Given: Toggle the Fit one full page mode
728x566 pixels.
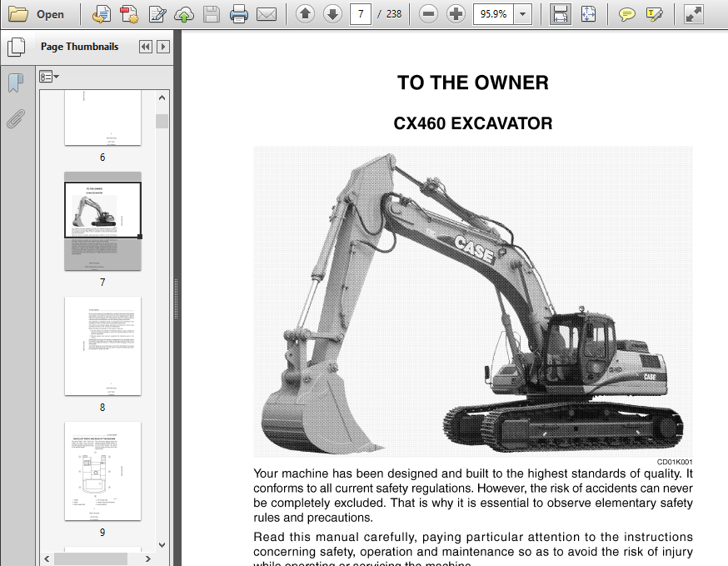Looking at the screenshot, I should click(x=588, y=14).
